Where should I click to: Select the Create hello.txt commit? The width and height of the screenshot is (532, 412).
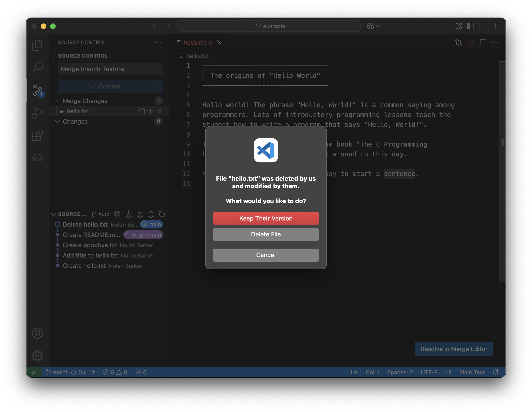(x=109, y=266)
